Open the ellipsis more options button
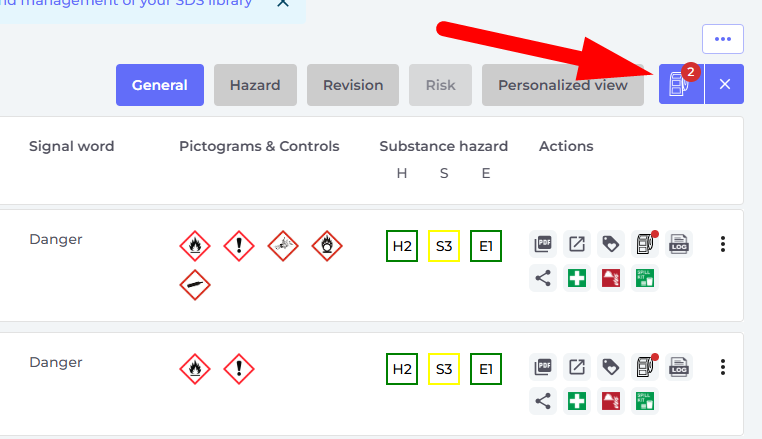Screen dimensions: 762x439 [x=723, y=39]
